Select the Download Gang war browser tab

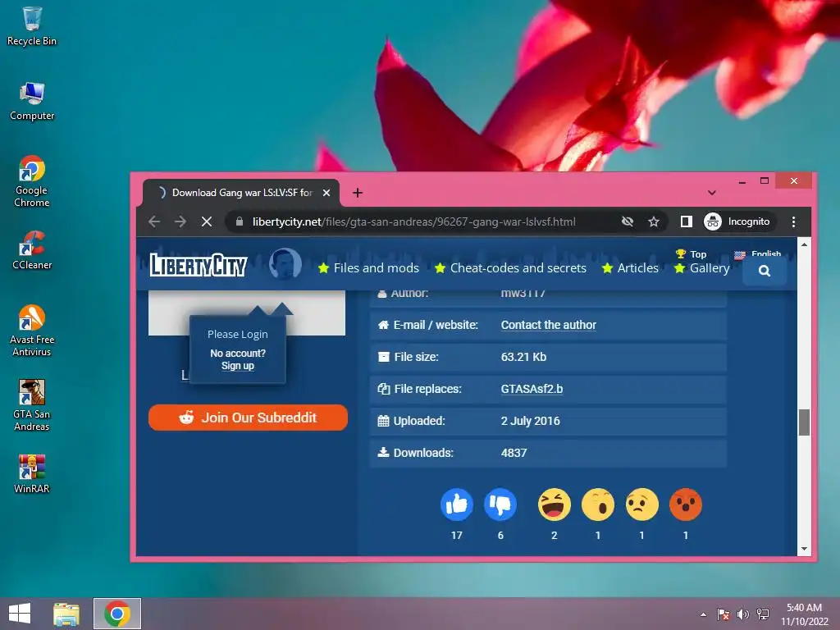(241, 193)
